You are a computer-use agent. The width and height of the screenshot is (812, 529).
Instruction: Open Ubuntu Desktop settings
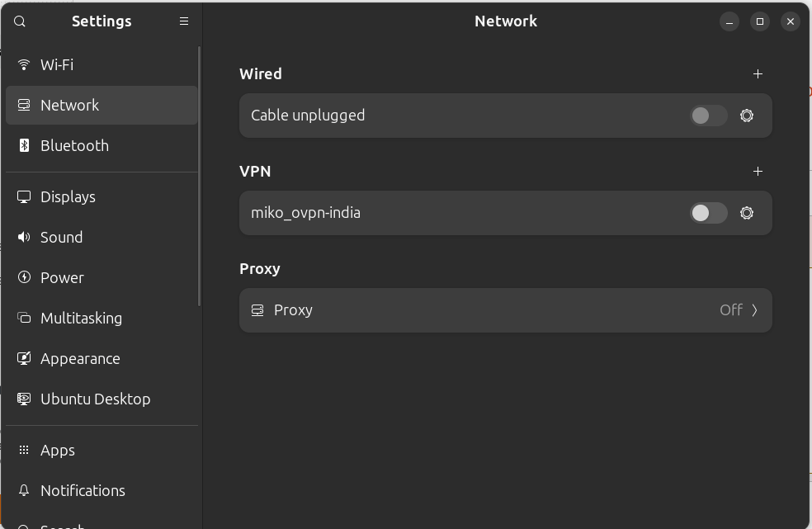click(x=95, y=399)
